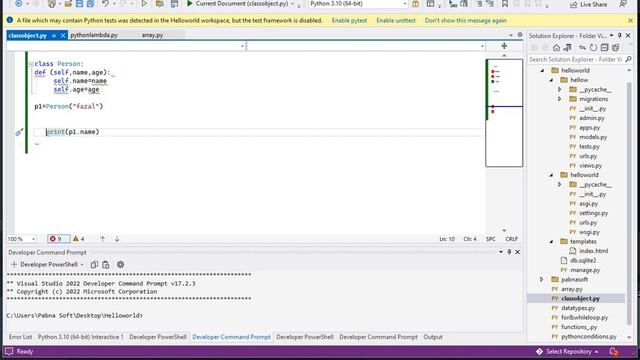Click Solution Explorer Home icon
This screenshot has width=640, height=360.
(556, 48)
